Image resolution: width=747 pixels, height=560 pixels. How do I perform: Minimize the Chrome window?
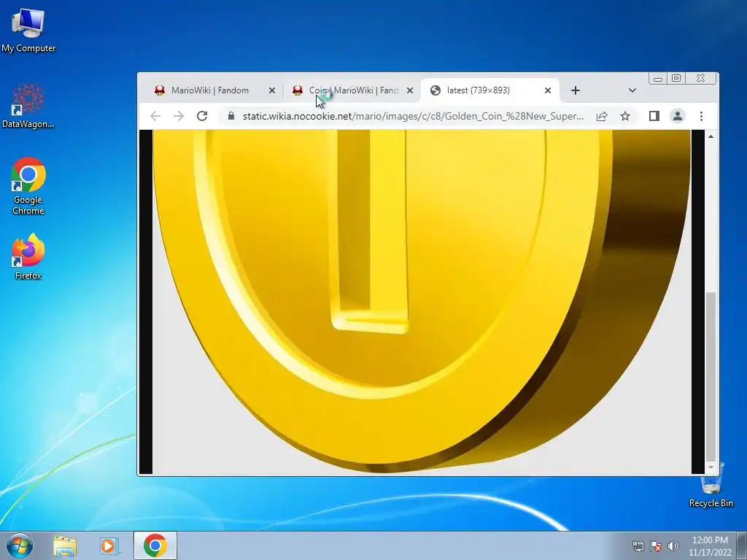(658, 79)
